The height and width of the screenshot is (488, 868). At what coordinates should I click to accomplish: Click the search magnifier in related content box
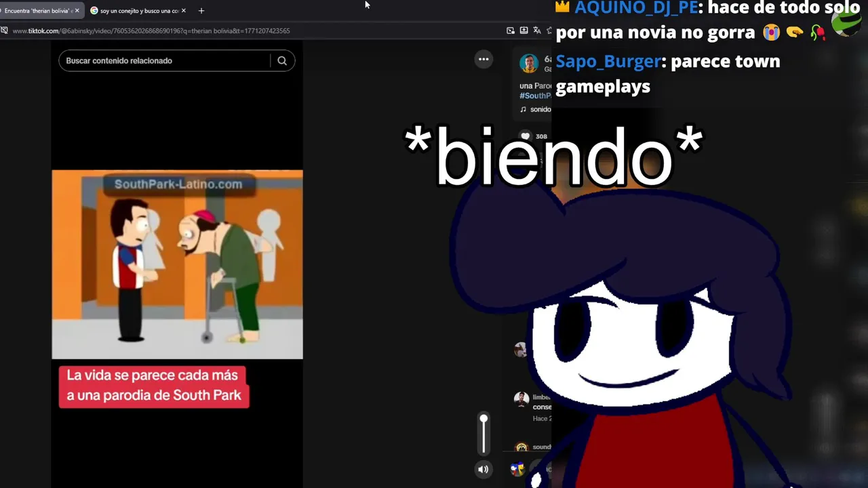point(282,61)
